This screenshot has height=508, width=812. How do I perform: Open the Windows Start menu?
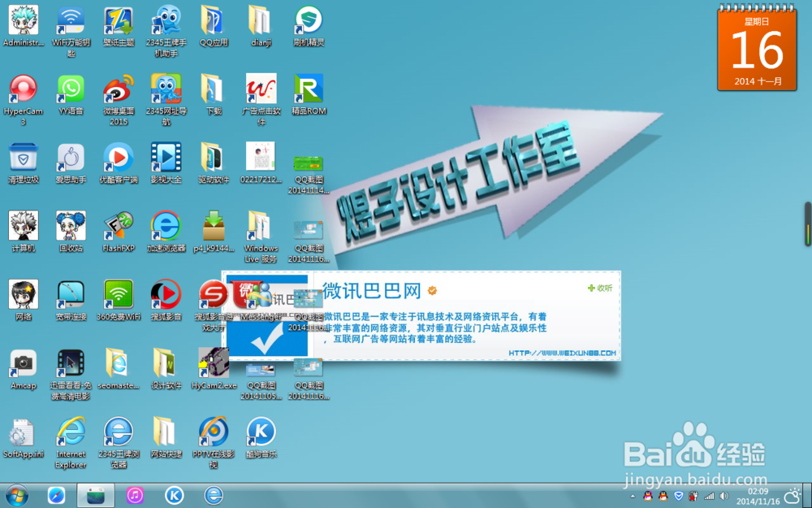click(16, 496)
